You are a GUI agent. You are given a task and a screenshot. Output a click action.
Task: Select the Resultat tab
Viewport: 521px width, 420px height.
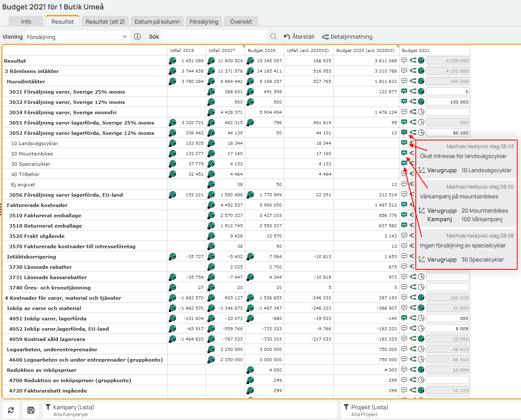(63, 21)
